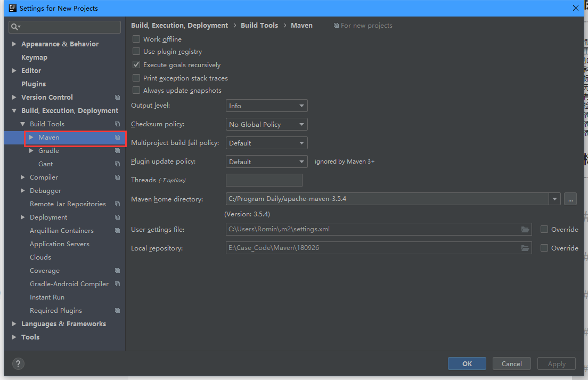Click the project-level icon beside Gradle

coord(117,150)
